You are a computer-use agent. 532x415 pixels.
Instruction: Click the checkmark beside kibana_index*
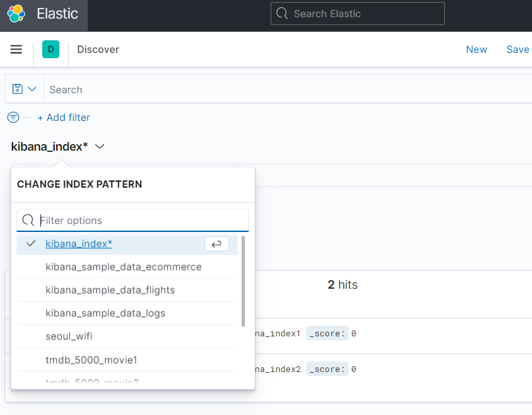coord(31,243)
